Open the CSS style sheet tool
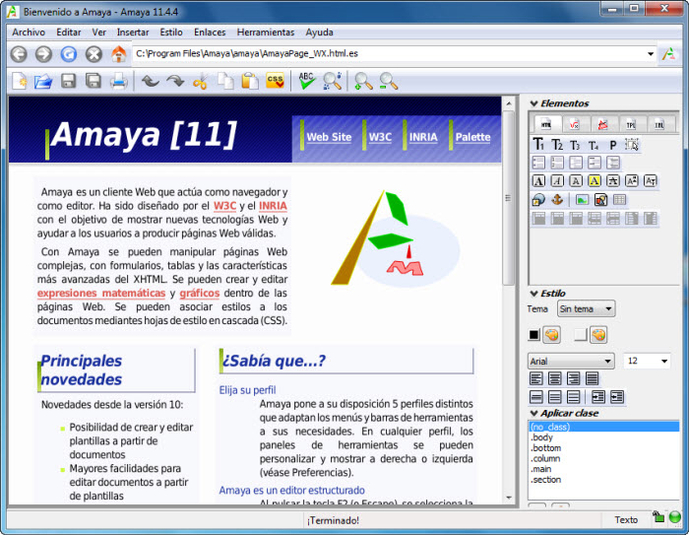 [x=275, y=80]
